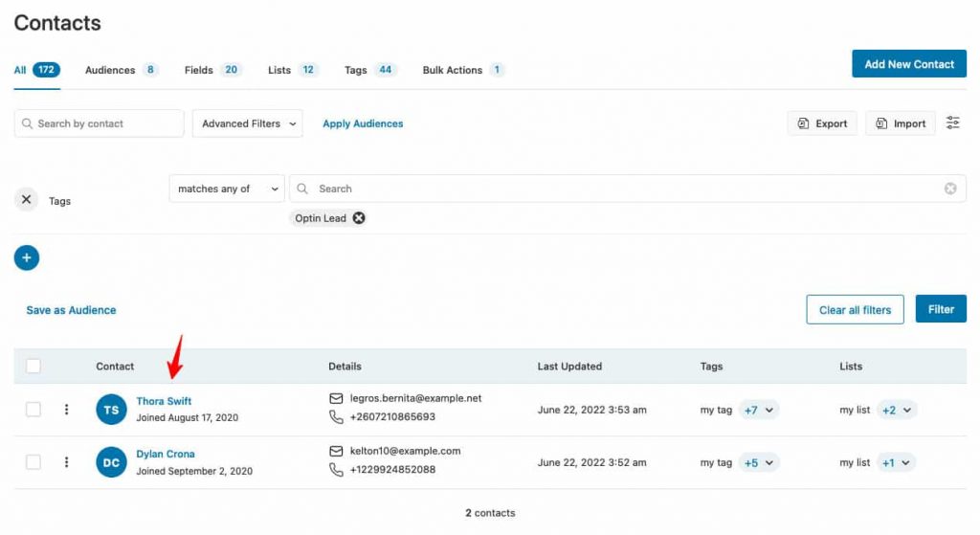Check the Thora Swift row checkbox
The height and width of the screenshot is (535, 980).
pyautogui.click(x=33, y=410)
